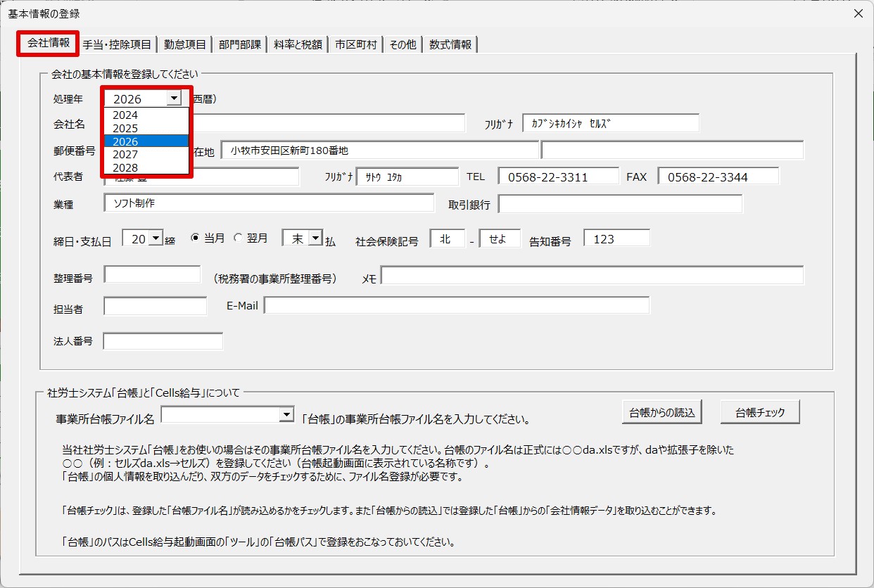Open the 勤怠項目 tab
Screen dimensions: 874x588
coord(185,44)
